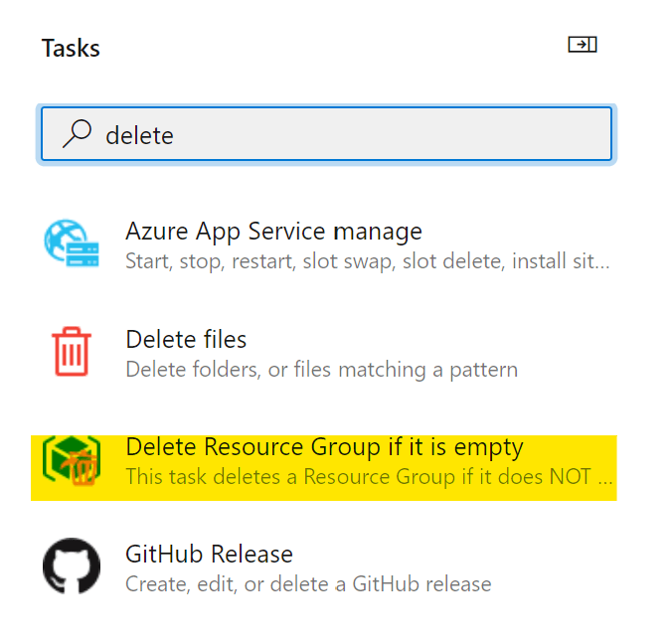Click the 'Tasks' panel heading
Screen dimensions: 670x644
pyautogui.click(x=71, y=48)
